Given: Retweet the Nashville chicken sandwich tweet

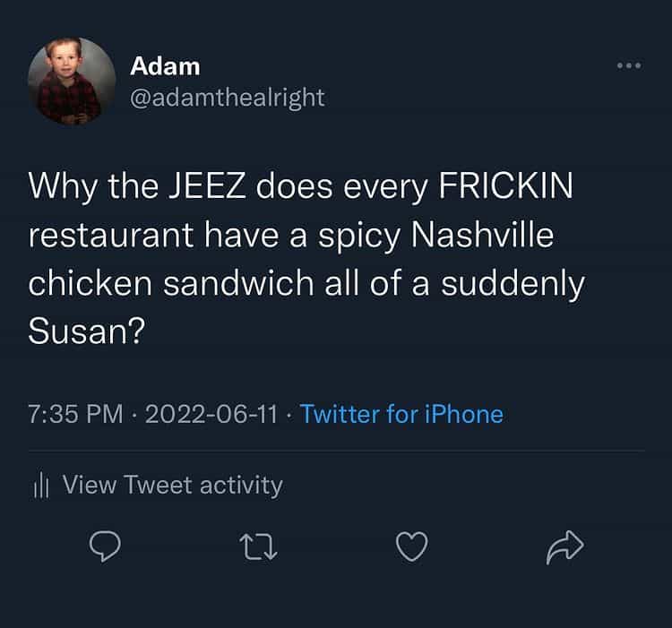Looking at the screenshot, I should (259, 545).
